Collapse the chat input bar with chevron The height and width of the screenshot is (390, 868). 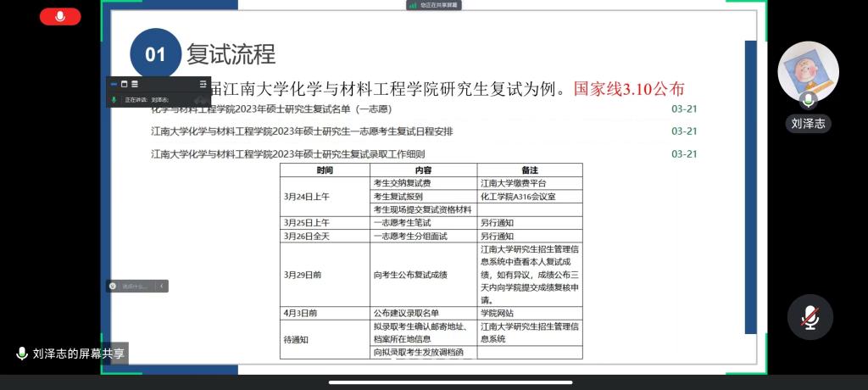(161, 286)
